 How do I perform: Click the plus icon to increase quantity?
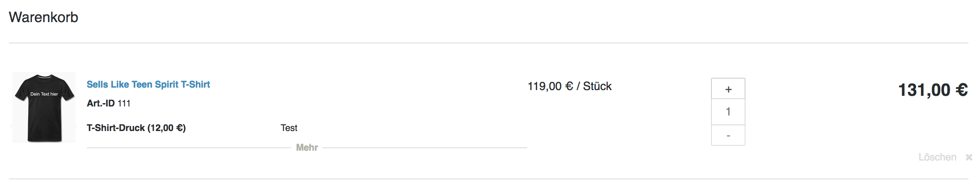728,89
